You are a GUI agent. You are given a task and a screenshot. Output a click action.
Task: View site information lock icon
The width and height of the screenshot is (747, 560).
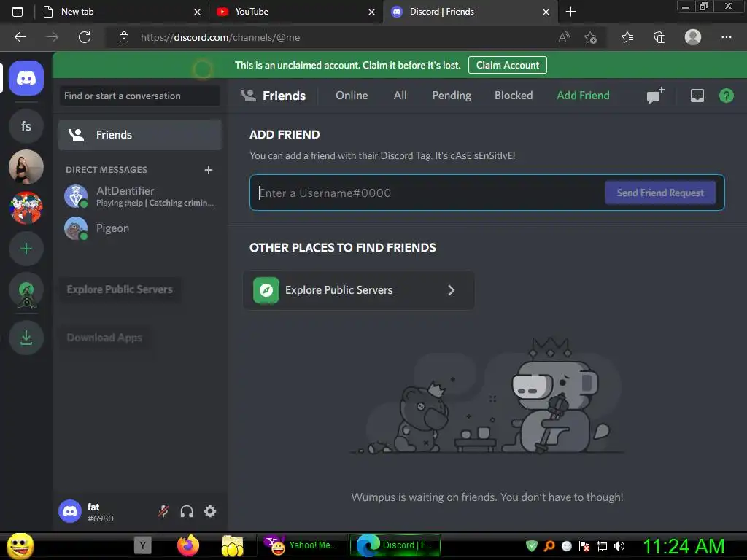tap(124, 37)
